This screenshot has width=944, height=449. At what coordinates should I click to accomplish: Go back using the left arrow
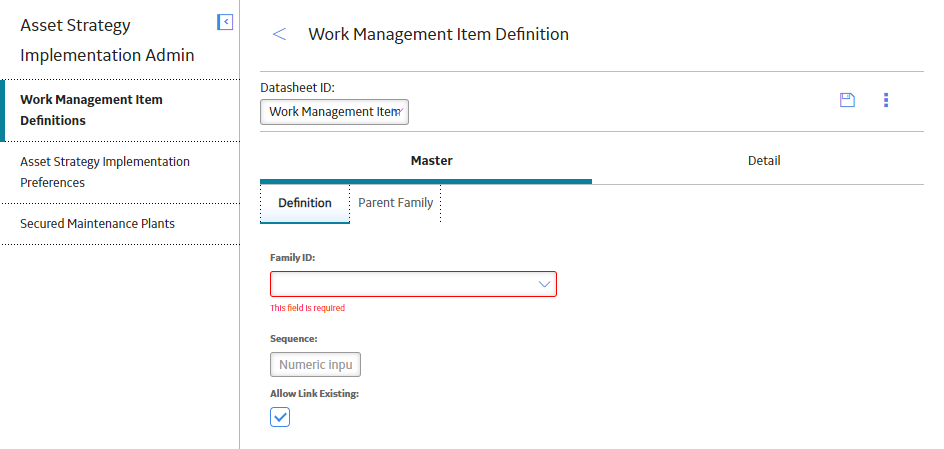pyautogui.click(x=279, y=34)
